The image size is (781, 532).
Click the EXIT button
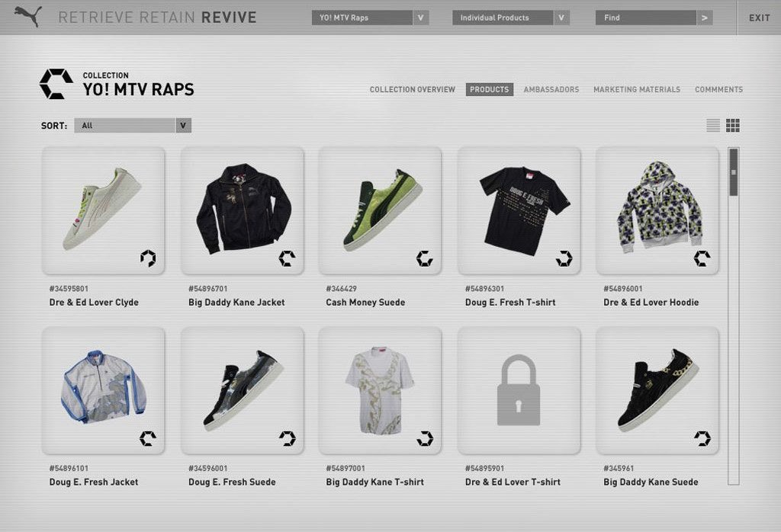tap(759, 18)
